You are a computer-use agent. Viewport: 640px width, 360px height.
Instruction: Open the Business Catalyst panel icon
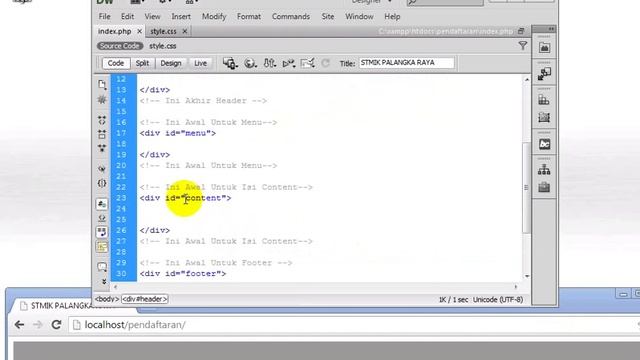coord(544,144)
